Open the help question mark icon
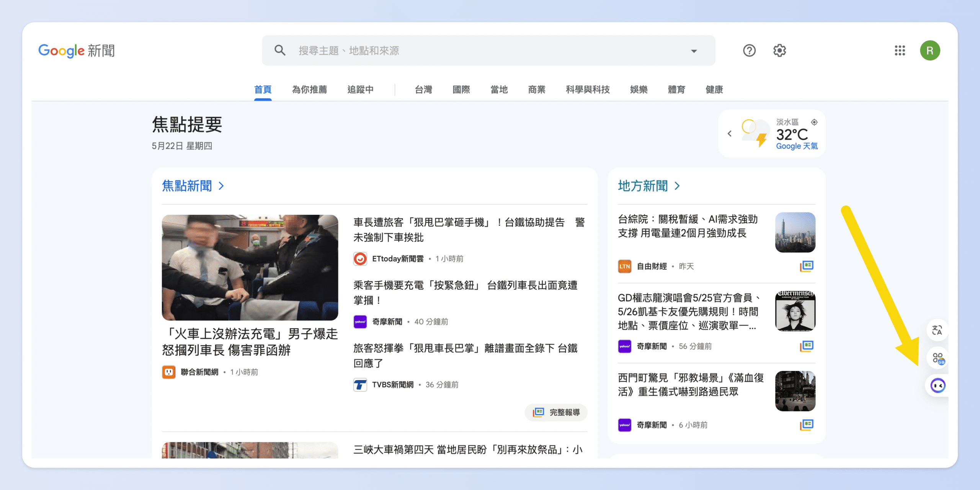Image resolution: width=980 pixels, height=490 pixels. click(x=749, y=50)
